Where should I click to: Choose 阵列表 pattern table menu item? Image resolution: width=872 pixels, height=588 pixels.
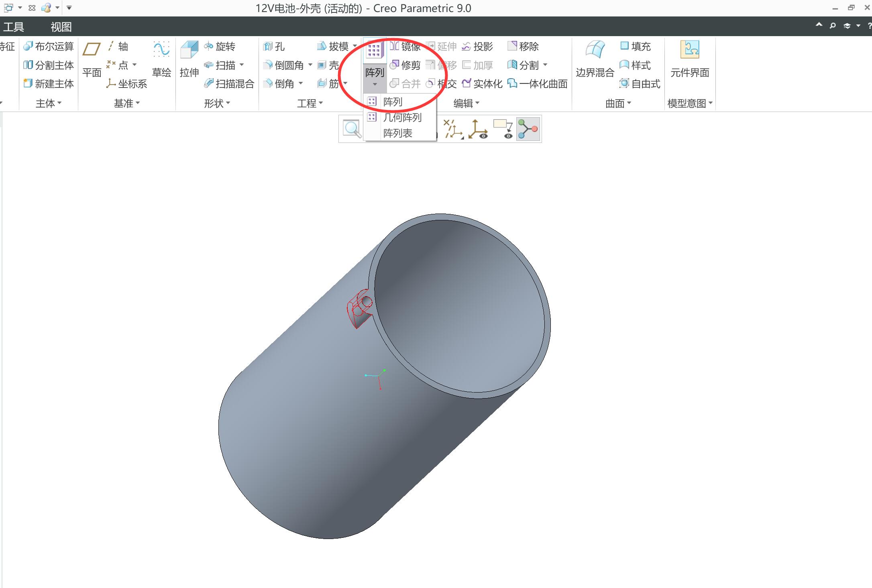(x=399, y=133)
